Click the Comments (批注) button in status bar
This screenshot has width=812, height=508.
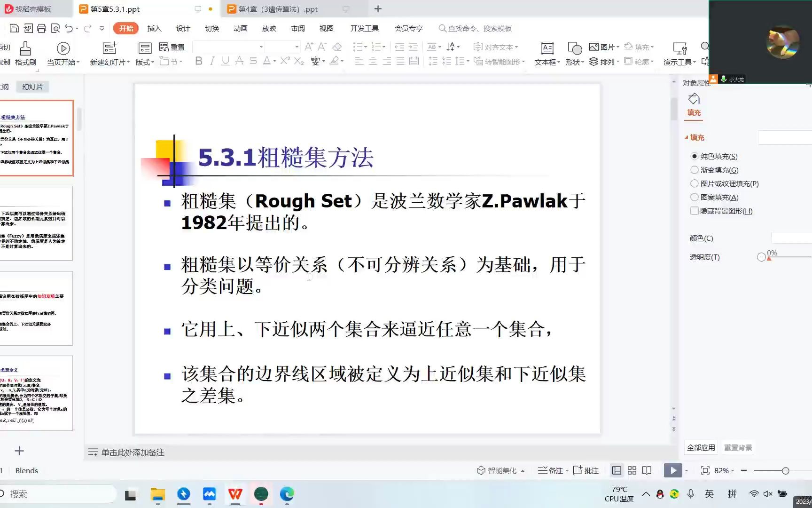[x=586, y=470]
